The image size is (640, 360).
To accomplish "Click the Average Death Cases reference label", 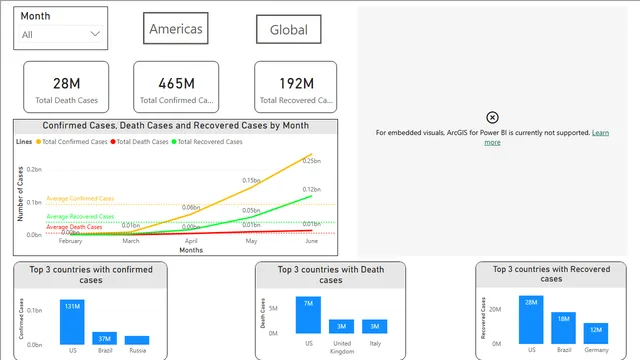I will coord(74,227).
